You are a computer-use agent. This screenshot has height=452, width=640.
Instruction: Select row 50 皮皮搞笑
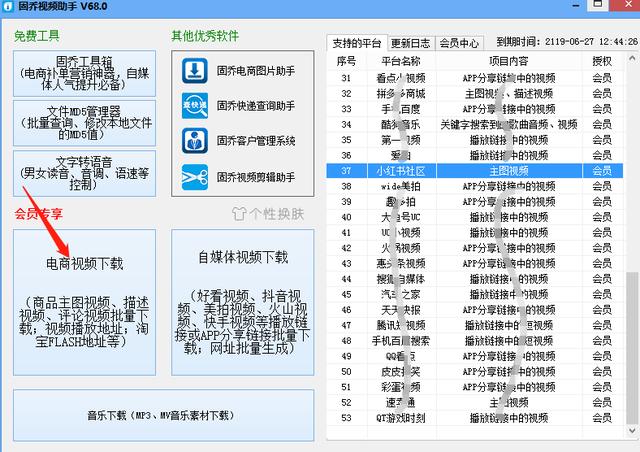(475, 372)
